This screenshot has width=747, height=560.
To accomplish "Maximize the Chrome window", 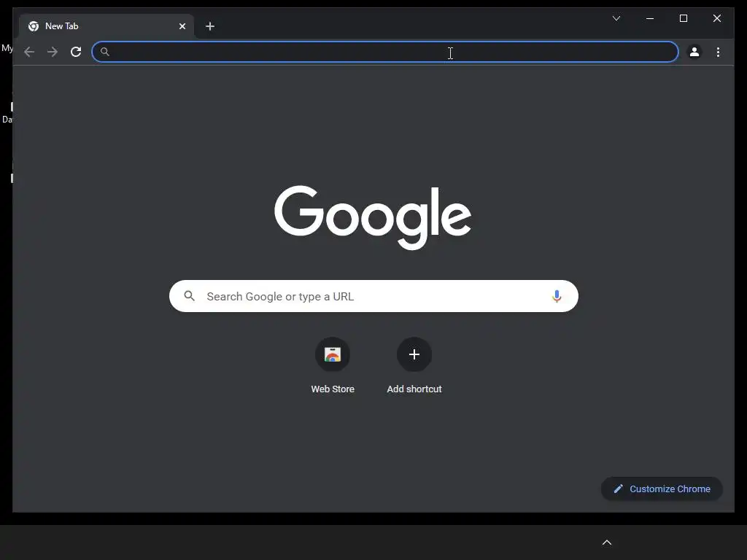I will 683,18.
